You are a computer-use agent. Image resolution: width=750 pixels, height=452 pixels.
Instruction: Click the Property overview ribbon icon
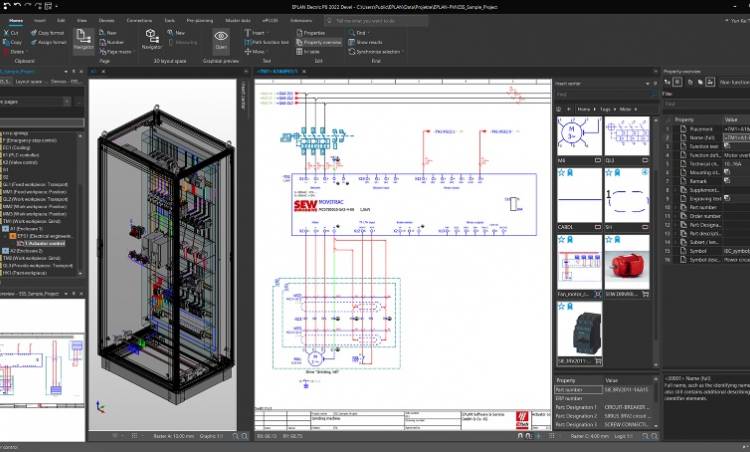(x=300, y=42)
